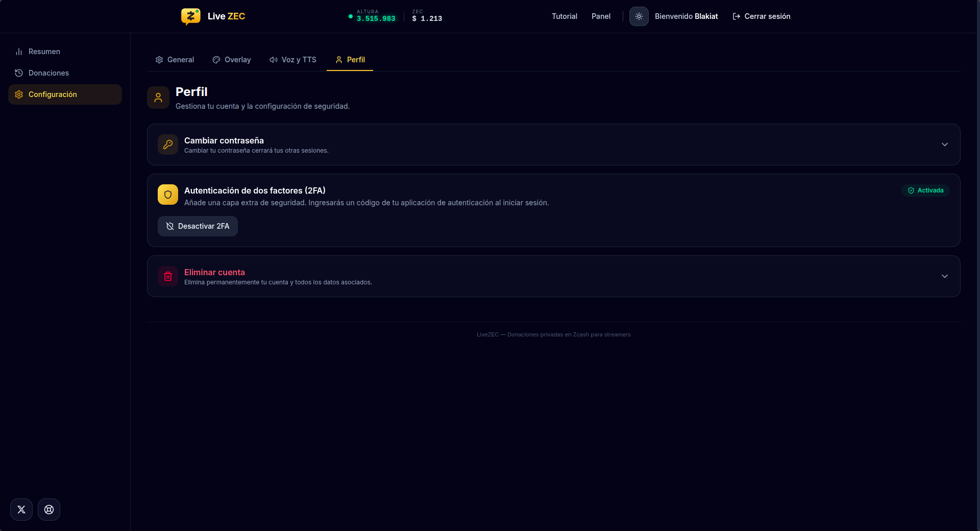The width and height of the screenshot is (980, 531).
Task: Click the ALTURA block height value 3.515.983
Action: 376,19
